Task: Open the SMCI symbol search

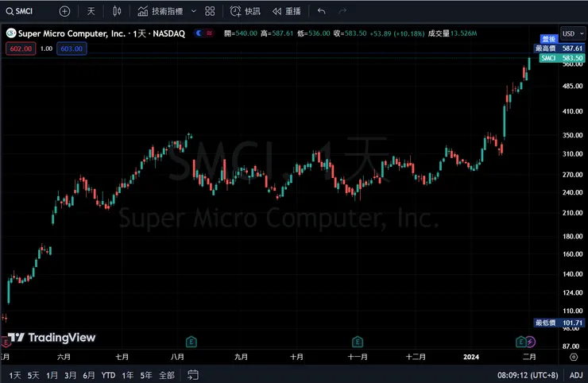Action: (x=20, y=11)
